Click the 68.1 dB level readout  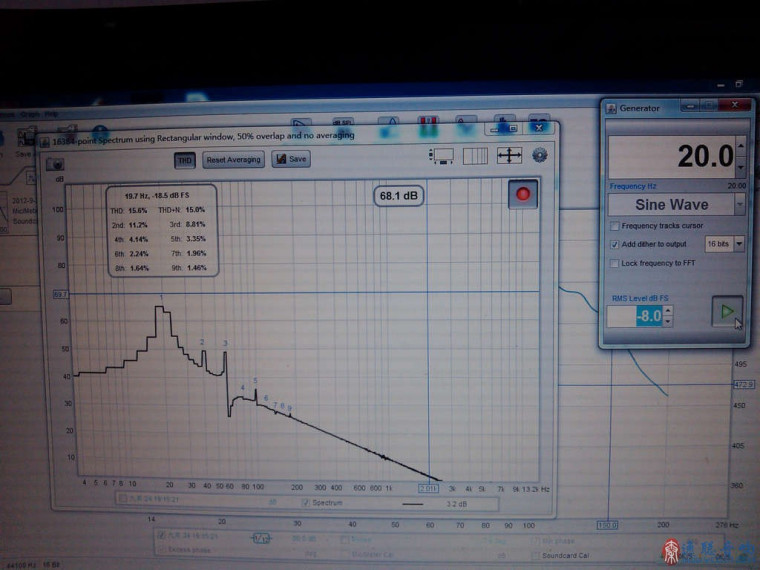click(398, 196)
